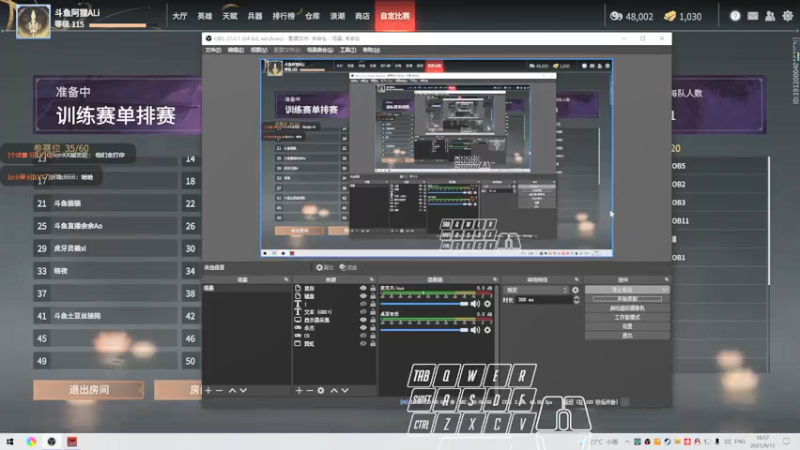800x450 pixels.
Task: Open the game friends icon
Action: pyautogui.click(x=770, y=16)
